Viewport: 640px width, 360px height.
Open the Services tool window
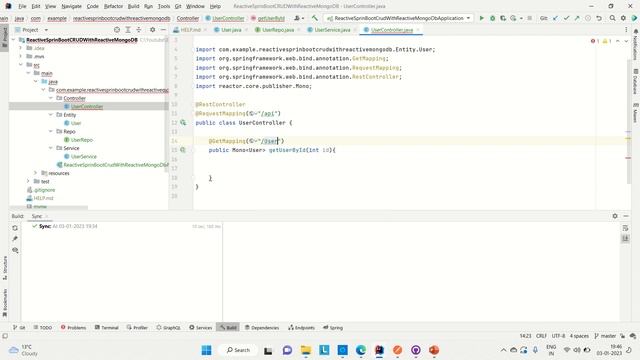point(200,327)
